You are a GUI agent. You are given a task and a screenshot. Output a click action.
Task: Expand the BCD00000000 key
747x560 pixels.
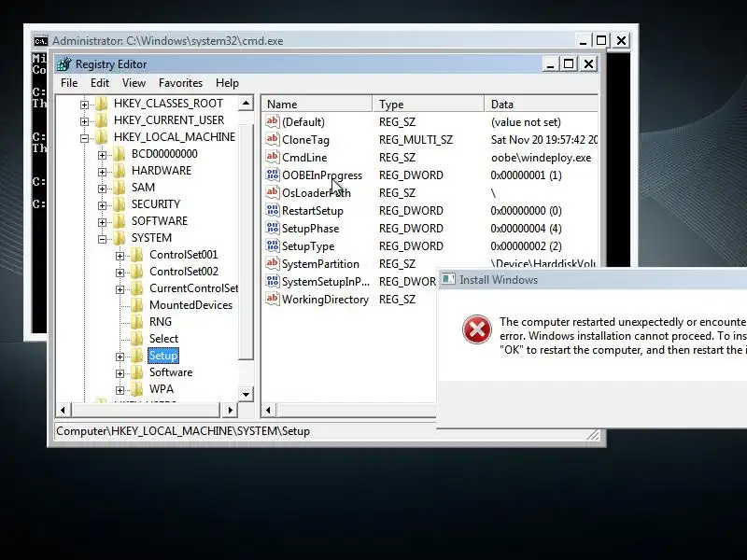[102, 155]
